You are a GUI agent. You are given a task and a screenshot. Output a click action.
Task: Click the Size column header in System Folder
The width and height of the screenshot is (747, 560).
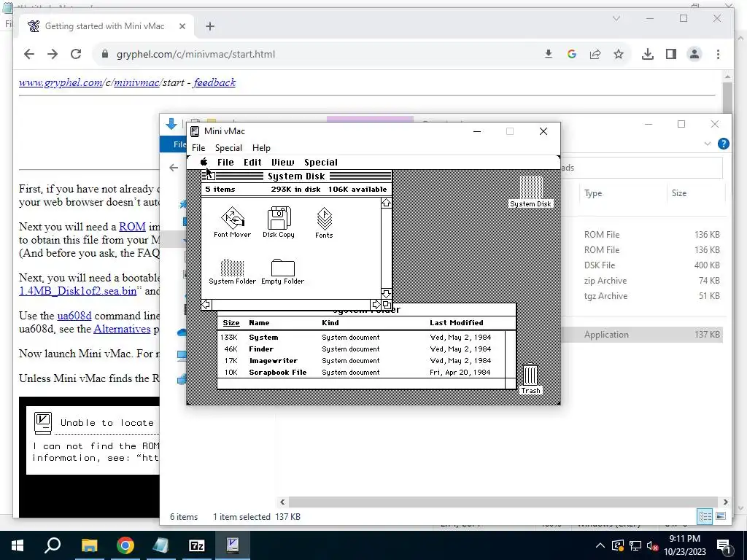pyautogui.click(x=231, y=323)
